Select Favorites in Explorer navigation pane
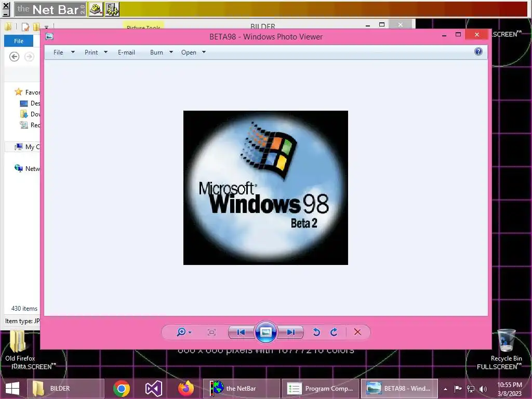Viewport: 532px width, 399px height. tap(27, 92)
